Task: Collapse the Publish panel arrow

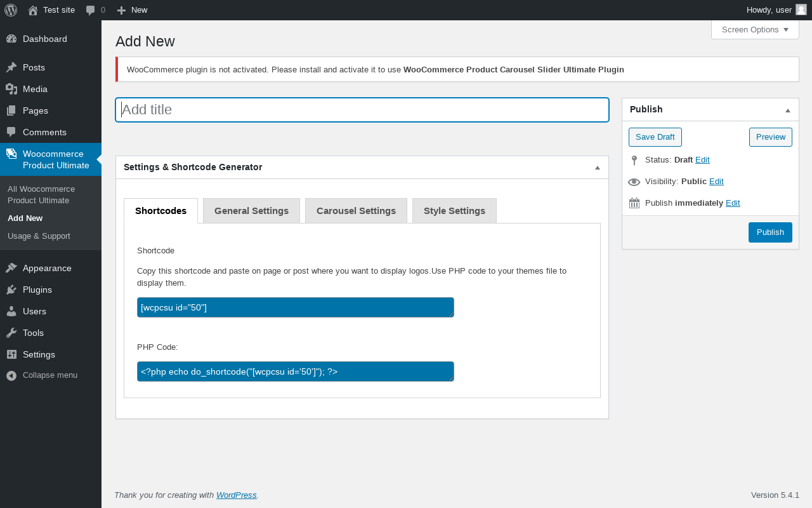Action: pyautogui.click(x=788, y=110)
